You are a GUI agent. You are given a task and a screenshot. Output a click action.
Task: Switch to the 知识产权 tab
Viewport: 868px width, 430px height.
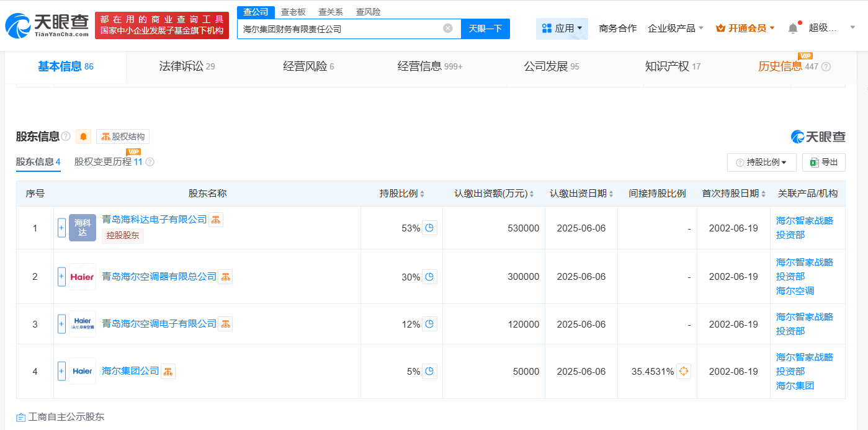tap(673, 66)
